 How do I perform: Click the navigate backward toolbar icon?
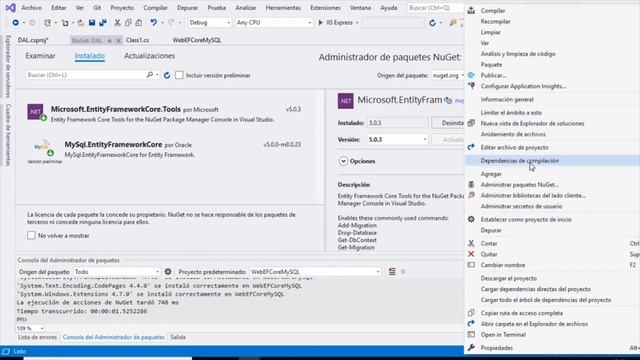[16, 23]
